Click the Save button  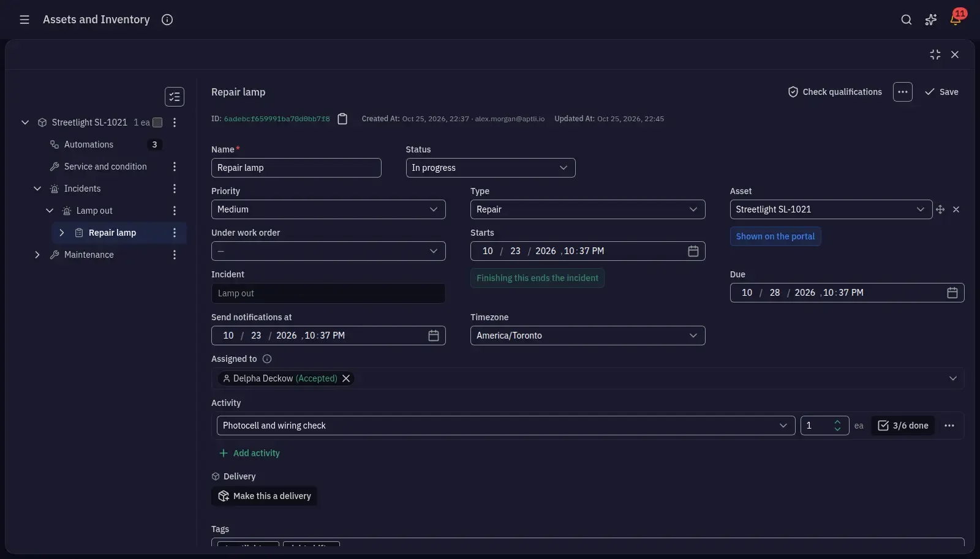click(941, 92)
